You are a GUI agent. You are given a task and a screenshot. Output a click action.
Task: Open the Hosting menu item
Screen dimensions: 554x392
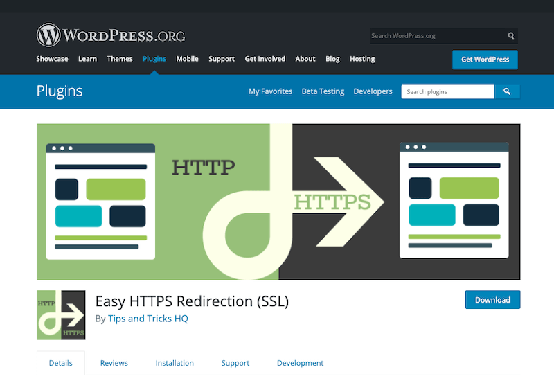tap(362, 59)
